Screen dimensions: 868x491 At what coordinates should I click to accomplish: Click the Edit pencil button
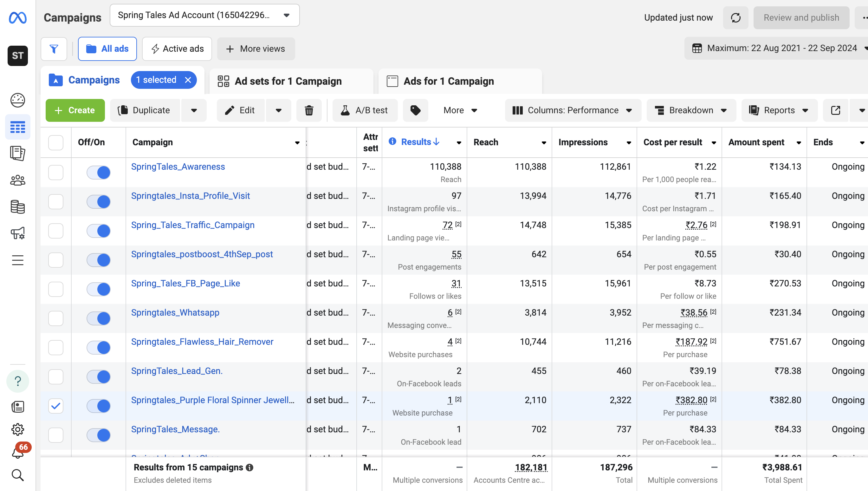(x=241, y=110)
